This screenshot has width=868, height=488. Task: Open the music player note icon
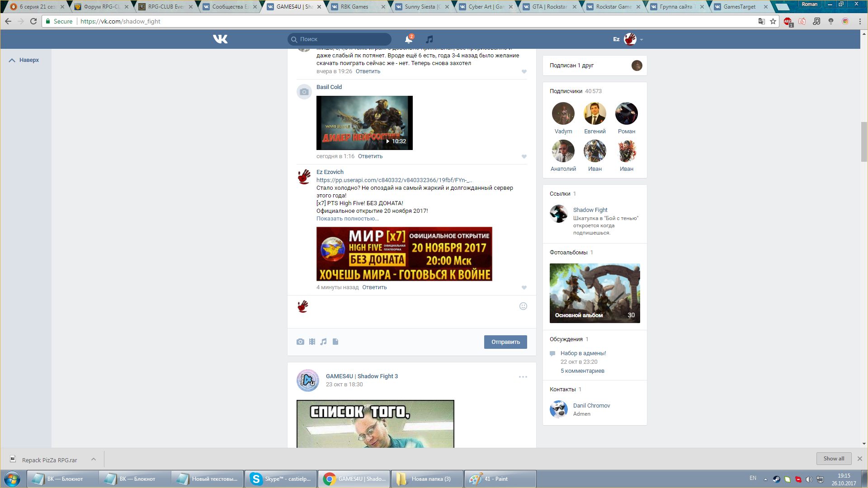429,39
